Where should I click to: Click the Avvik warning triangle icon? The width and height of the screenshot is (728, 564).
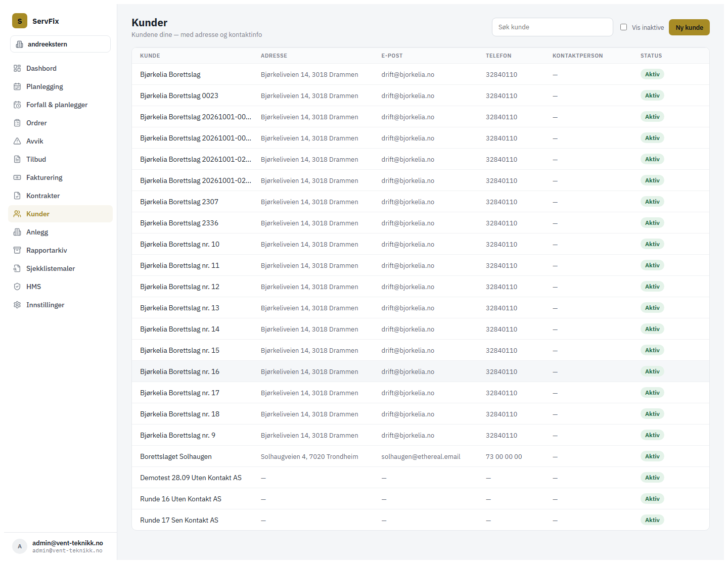click(17, 141)
